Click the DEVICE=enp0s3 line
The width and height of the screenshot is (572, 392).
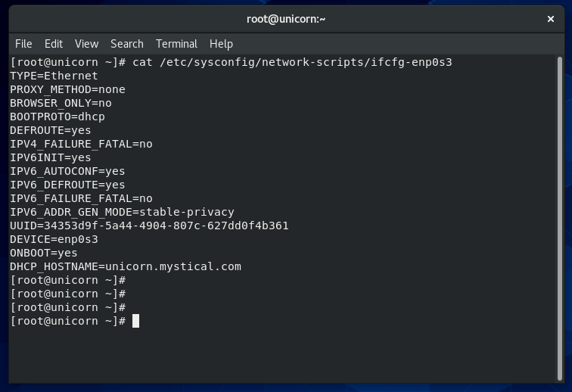[x=54, y=239]
